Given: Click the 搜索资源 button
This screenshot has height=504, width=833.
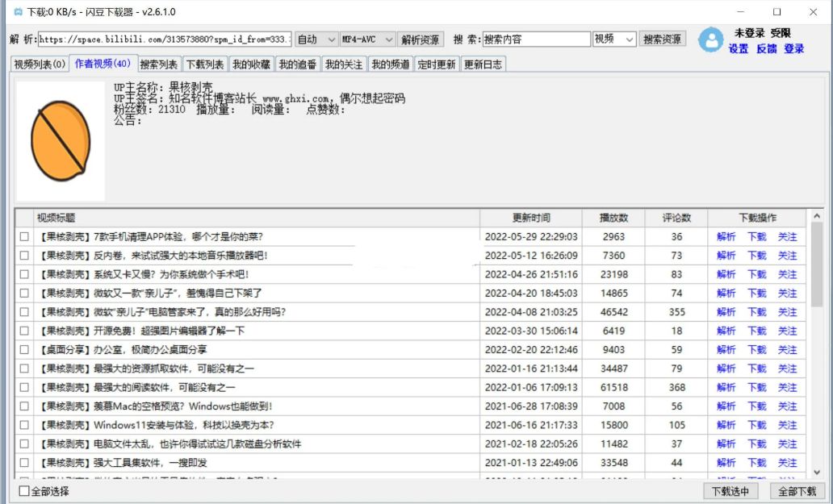Looking at the screenshot, I should pyautogui.click(x=665, y=38).
